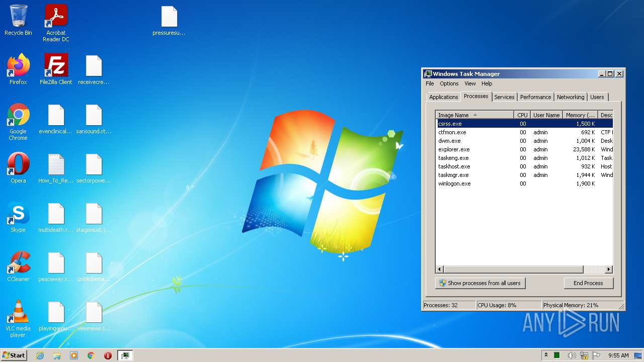Select the playingarou... desktop file
Viewport: 644px width, 362px height.
56,316
